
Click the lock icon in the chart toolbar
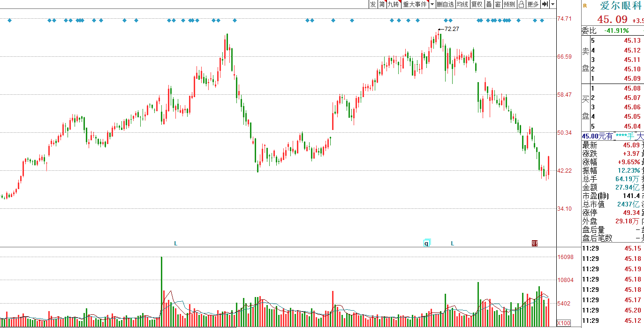click(x=521, y=4)
